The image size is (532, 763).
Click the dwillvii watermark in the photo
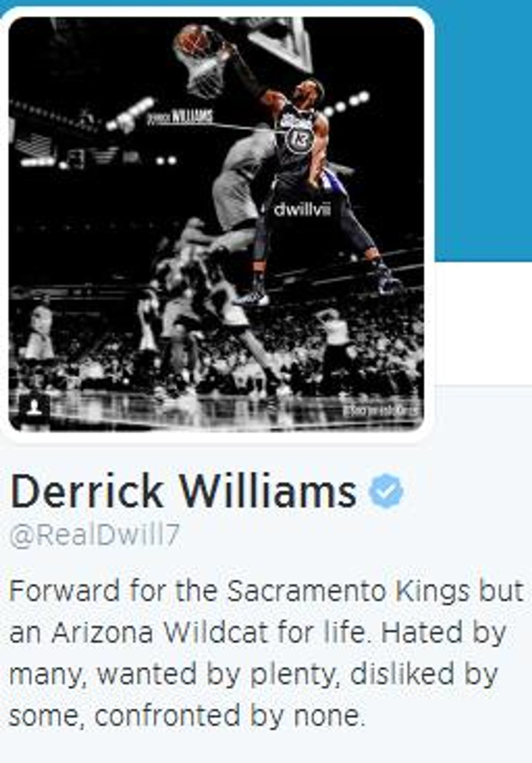tap(302, 210)
